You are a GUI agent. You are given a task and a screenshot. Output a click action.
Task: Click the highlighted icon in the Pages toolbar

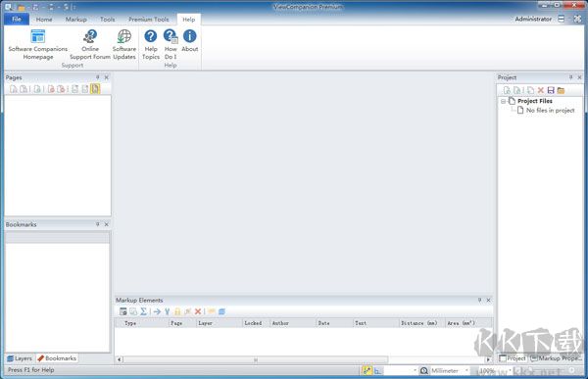(x=95, y=89)
